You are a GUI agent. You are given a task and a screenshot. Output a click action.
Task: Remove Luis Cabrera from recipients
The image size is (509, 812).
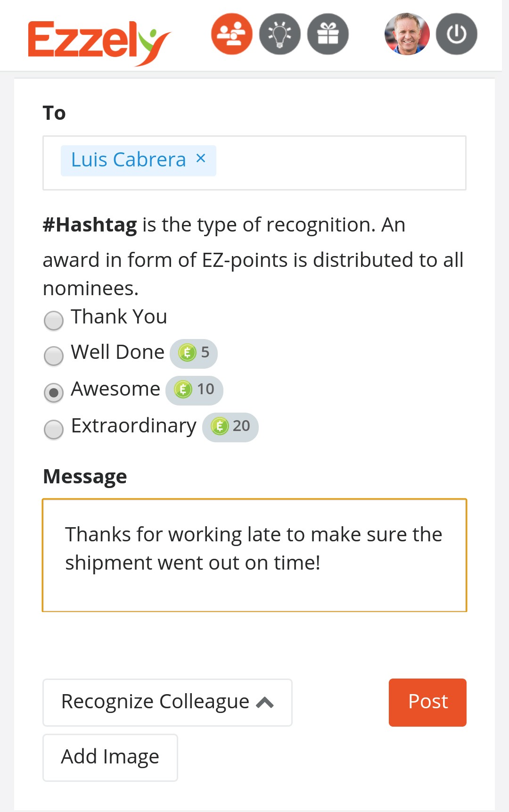tap(201, 158)
